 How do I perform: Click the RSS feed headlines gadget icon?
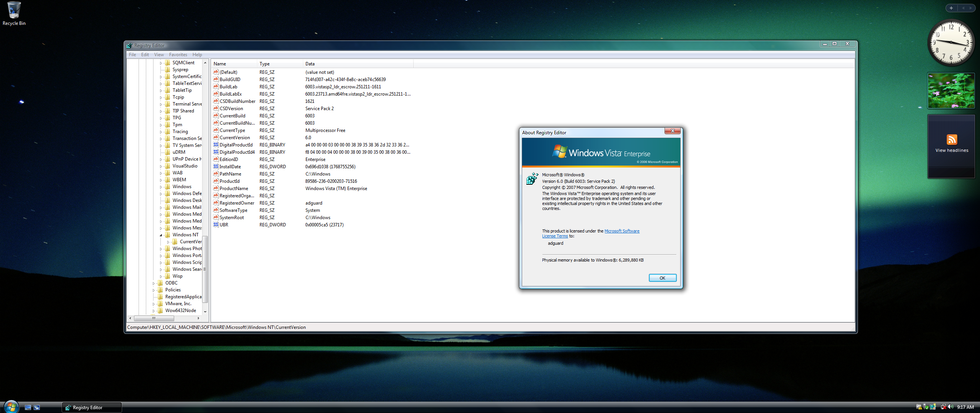[x=952, y=140]
